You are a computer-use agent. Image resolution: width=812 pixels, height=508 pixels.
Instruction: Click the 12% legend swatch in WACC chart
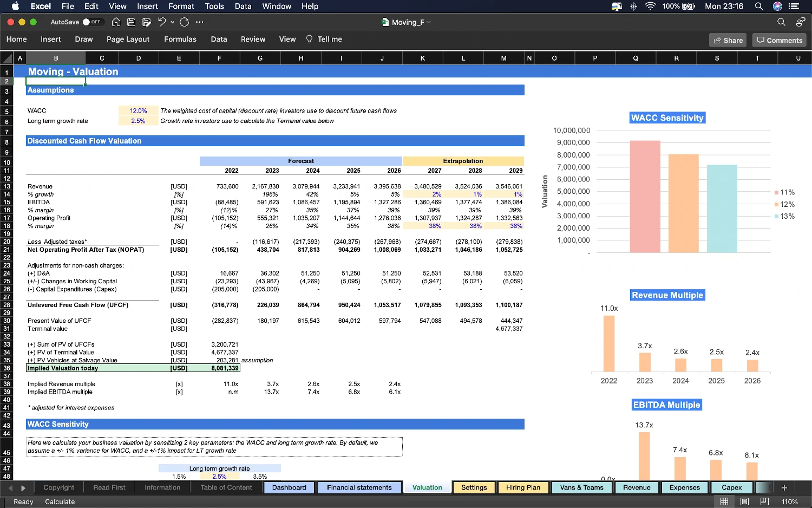pyautogui.click(x=776, y=205)
